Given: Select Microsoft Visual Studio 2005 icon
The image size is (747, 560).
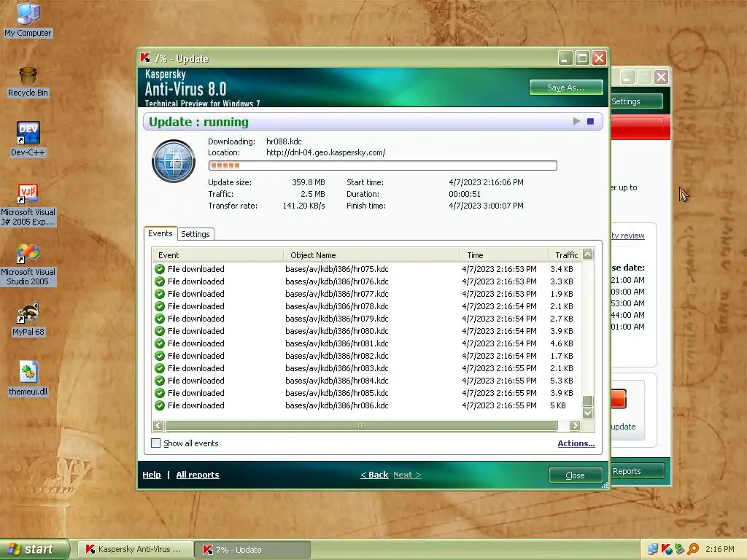Looking at the screenshot, I should click(28, 265).
